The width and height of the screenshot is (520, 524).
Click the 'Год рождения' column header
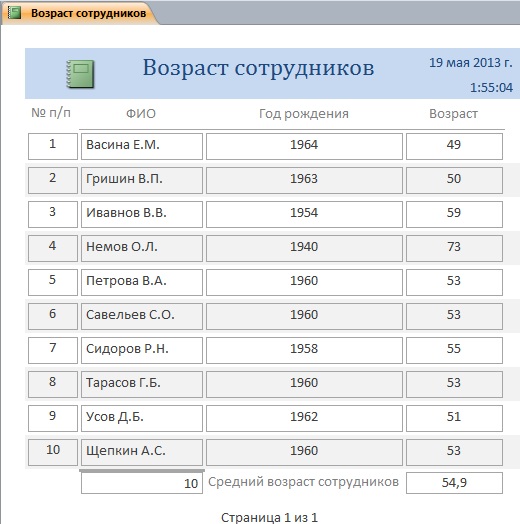tap(304, 114)
